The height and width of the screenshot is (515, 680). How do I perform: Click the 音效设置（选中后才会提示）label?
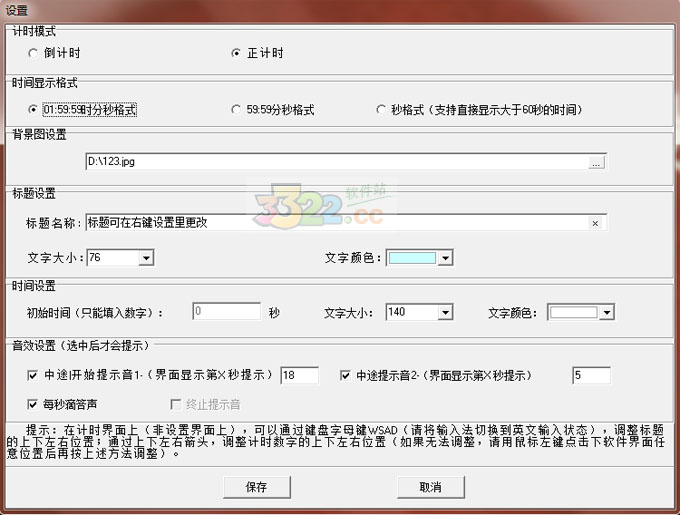pyautogui.click(x=81, y=346)
